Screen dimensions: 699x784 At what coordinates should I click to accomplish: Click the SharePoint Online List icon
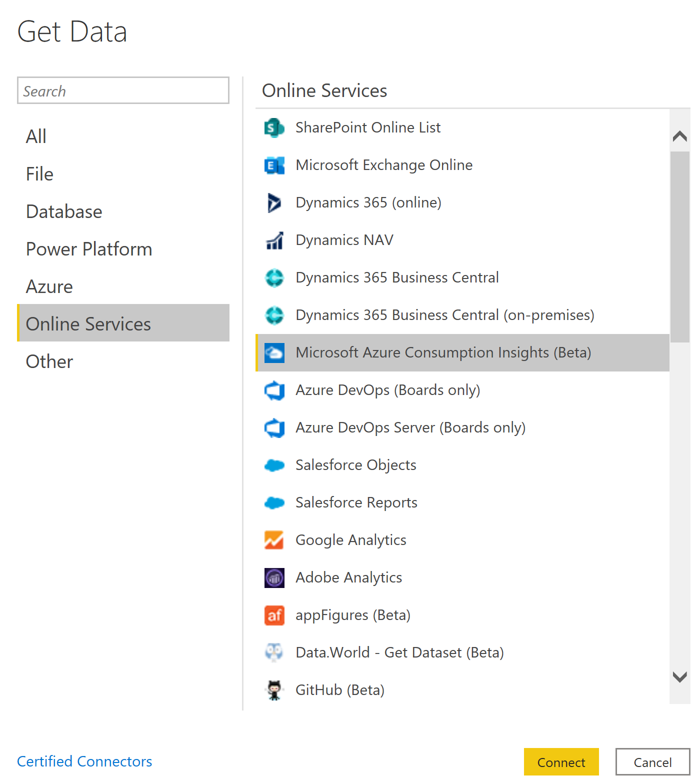274,128
